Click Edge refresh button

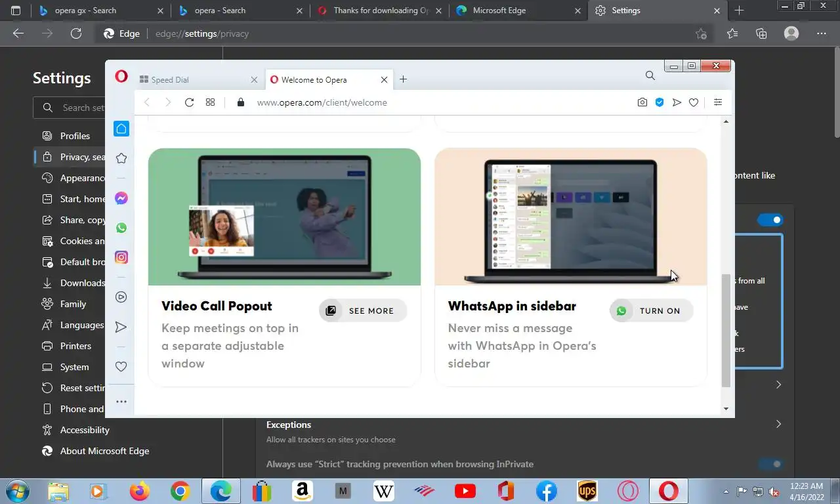click(76, 33)
